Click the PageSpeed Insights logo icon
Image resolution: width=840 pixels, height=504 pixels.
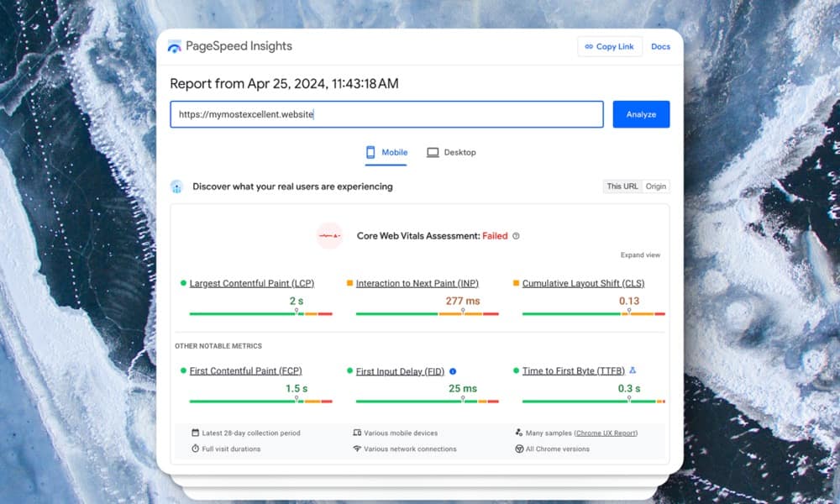(174, 47)
